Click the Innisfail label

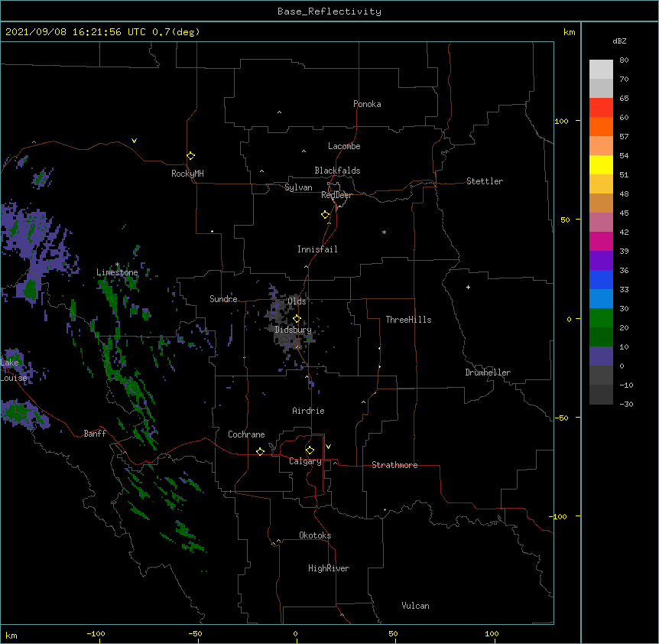point(317,249)
